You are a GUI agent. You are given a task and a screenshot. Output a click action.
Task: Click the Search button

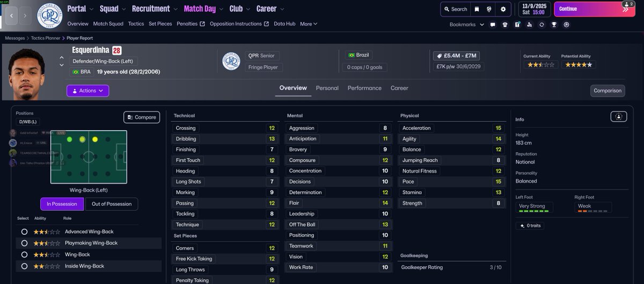pos(455,9)
